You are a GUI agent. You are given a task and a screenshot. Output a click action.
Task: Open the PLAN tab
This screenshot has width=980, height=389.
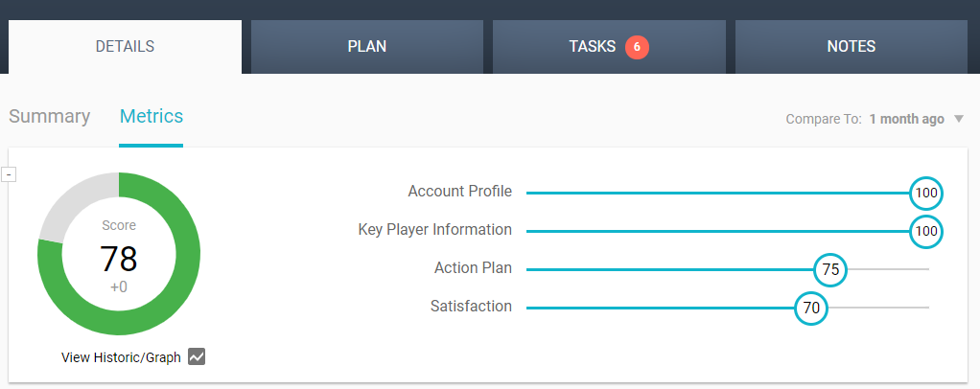366,46
